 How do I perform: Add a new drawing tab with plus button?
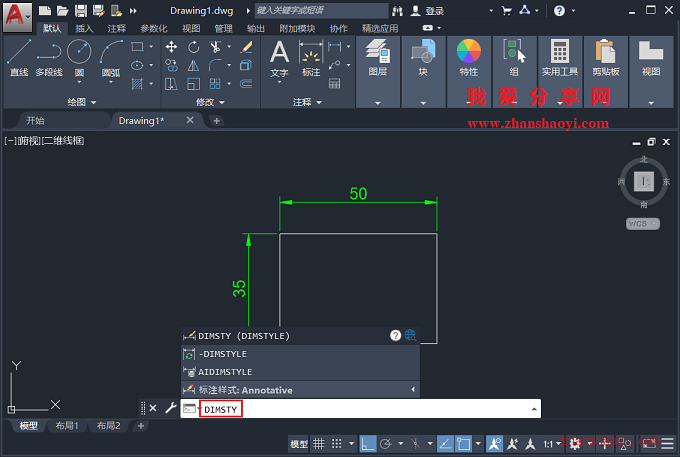point(216,121)
